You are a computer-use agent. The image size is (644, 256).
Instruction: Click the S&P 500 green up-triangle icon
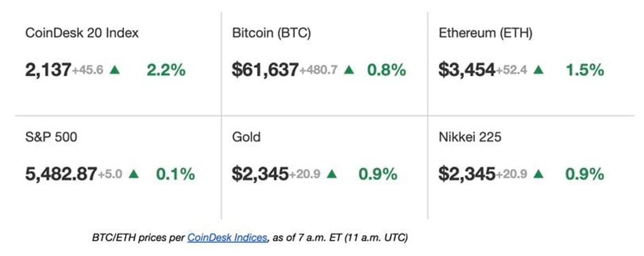click(134, 174)
